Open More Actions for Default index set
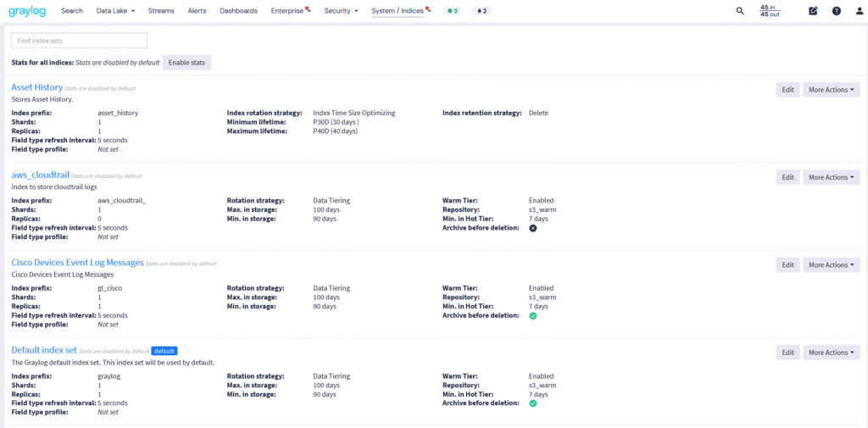This screenshot has width=868, height=428. pyautogui.click(x=832, y=352)
